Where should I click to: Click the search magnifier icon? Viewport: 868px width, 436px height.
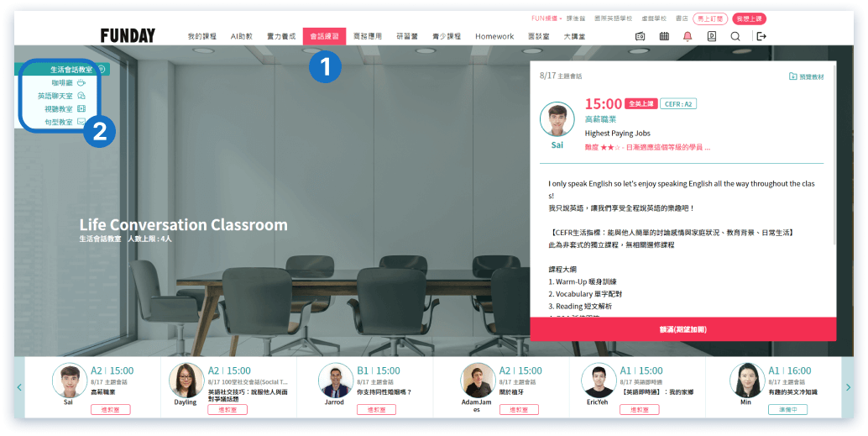pos(735,36)
